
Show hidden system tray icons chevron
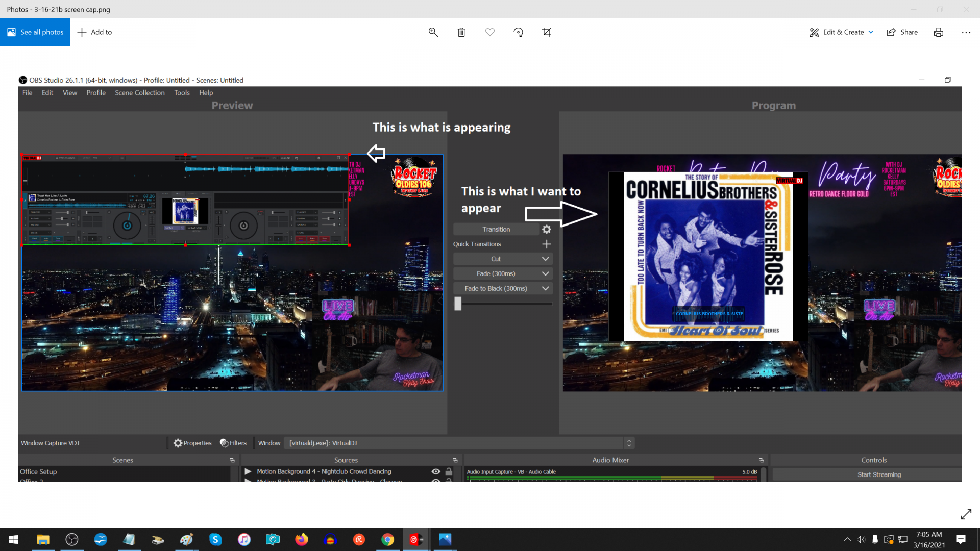pos(847,540)
